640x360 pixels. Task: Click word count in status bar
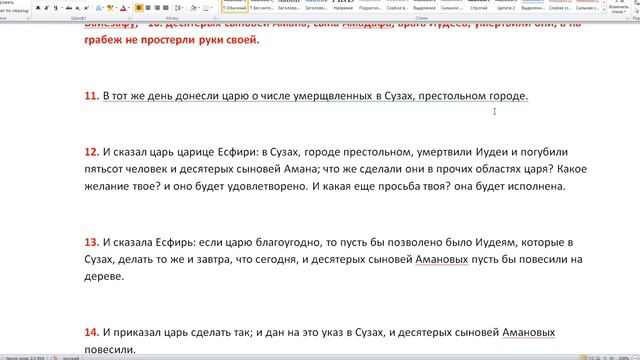[24, 358]
